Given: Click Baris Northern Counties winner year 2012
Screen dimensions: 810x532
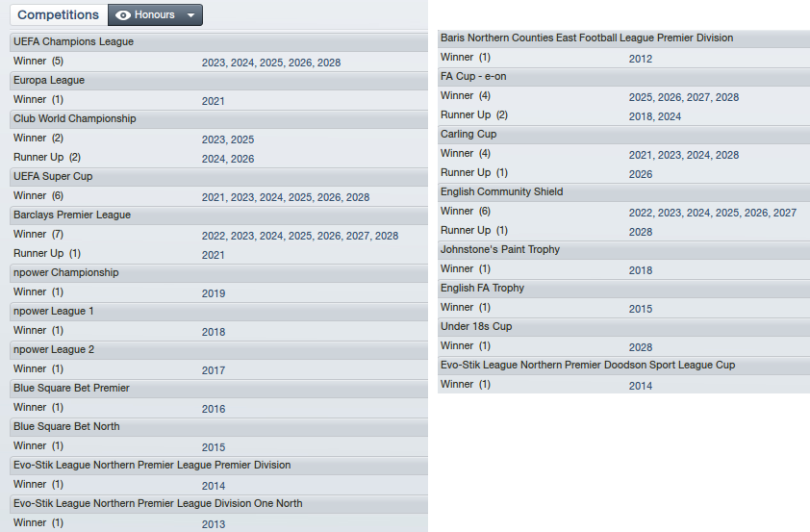Looking at the screenshot, I should click(641, 60).
